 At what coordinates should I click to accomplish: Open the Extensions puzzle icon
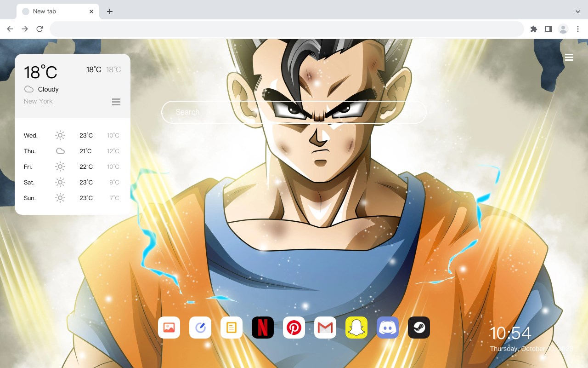(533, 29)
